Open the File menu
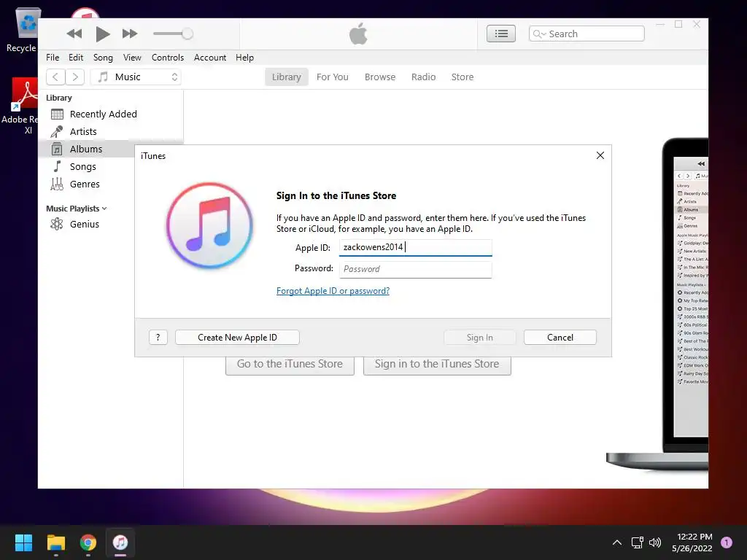 click(x=53, y=58)
